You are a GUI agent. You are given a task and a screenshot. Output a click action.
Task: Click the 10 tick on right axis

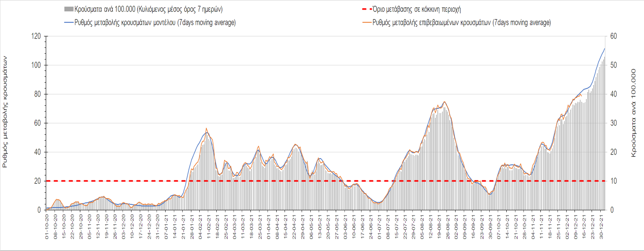pyautogui.click(x=613, y=181)
